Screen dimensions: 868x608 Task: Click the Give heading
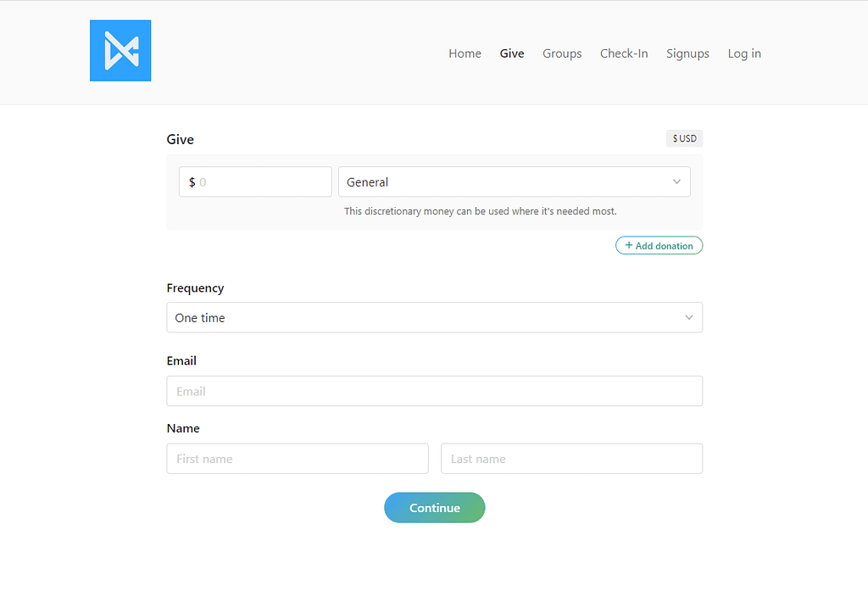tap(180, 140)
